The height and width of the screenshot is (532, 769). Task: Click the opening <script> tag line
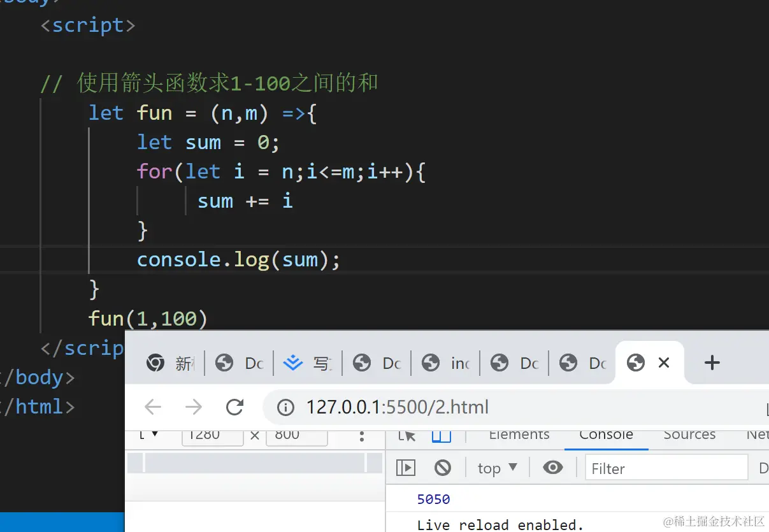click(87, 25)
